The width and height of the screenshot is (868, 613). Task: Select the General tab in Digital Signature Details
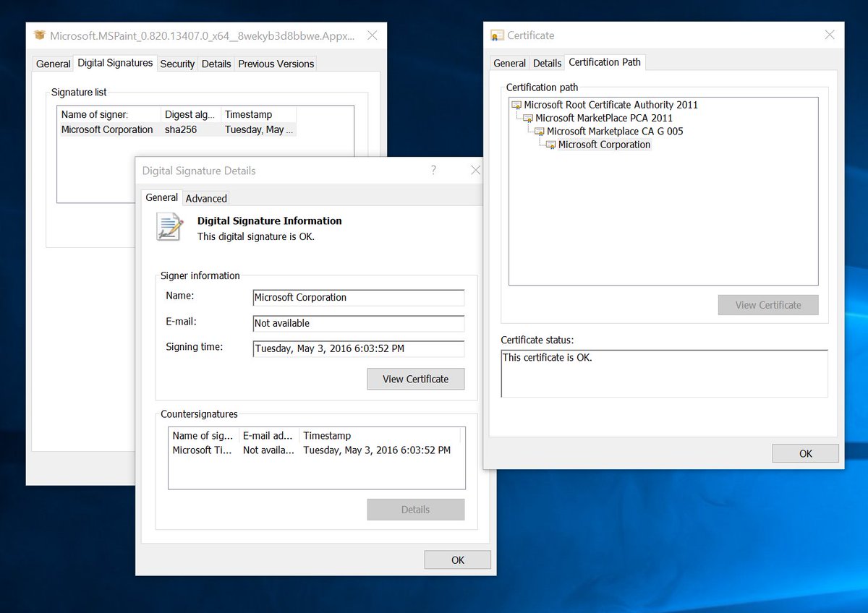click(x=161, y=197)
